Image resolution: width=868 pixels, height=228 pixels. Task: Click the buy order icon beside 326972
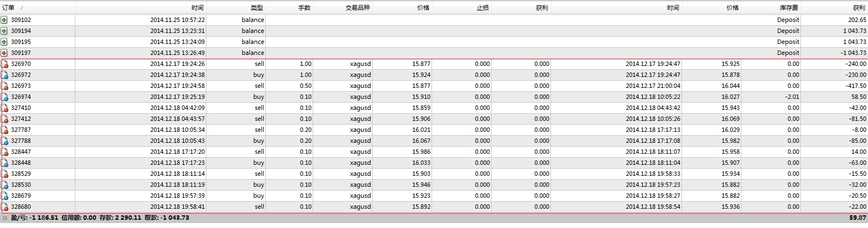[x=4, y=75]
